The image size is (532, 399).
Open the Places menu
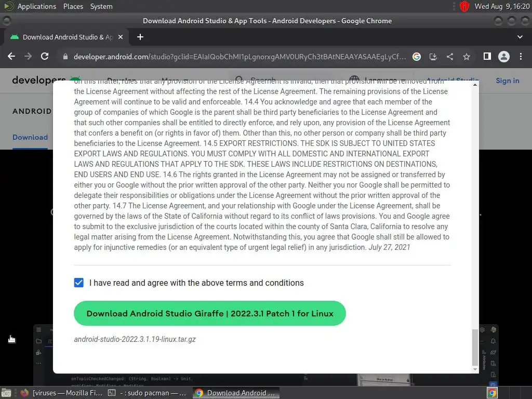point(73,6)
